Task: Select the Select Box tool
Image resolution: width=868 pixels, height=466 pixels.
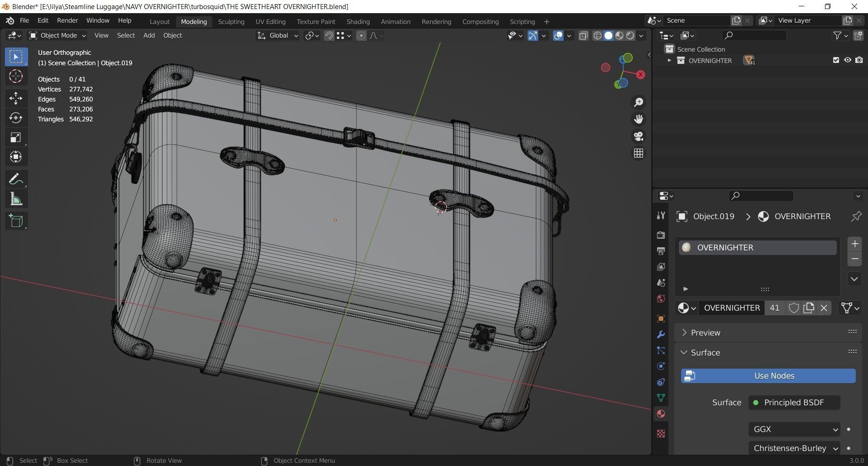Action: point(16,57)
